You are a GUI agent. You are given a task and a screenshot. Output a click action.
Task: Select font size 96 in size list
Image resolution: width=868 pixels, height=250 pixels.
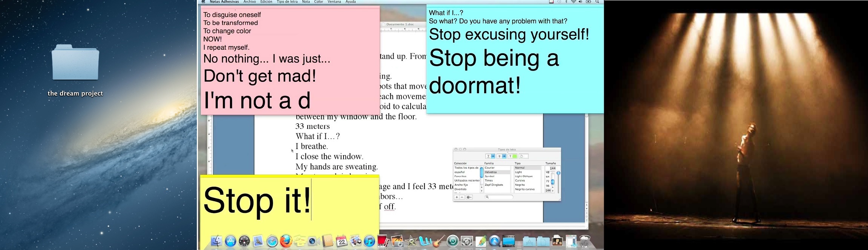(x=548, y=186)
